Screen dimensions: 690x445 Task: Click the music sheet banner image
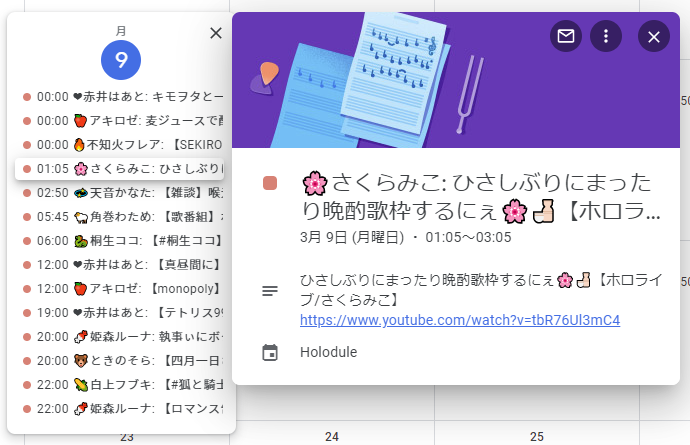[456, 80]
